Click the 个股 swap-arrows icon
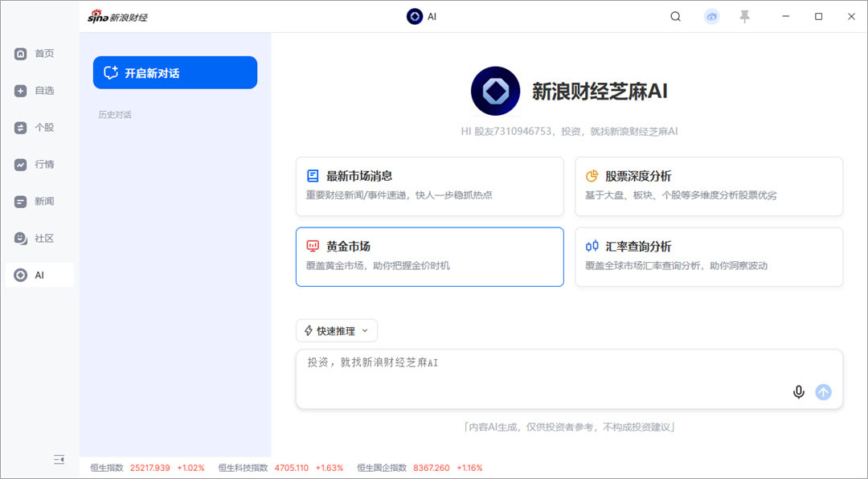The width and height of the screenshot is (868, 479). [20, 128]
